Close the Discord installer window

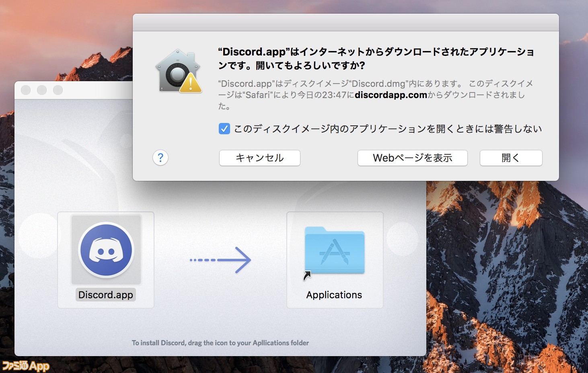pyautogui.click(x=26, y=90)
